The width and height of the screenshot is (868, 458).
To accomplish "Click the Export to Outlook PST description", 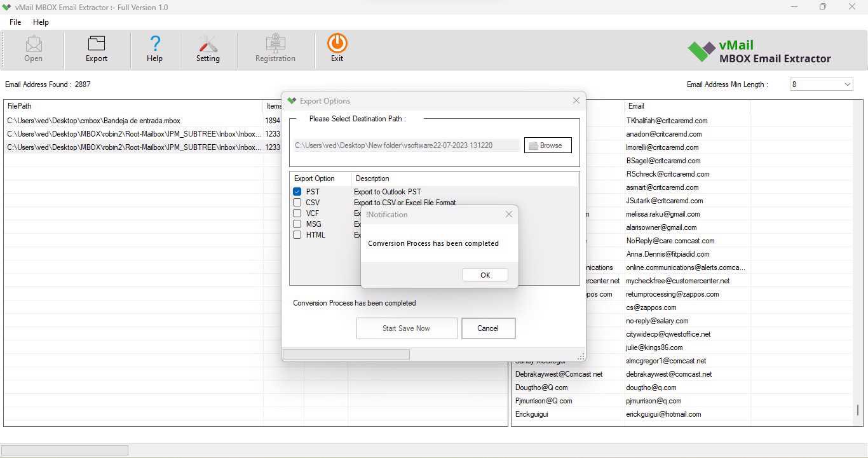I will pyautogui.click(x=388, y=191).
